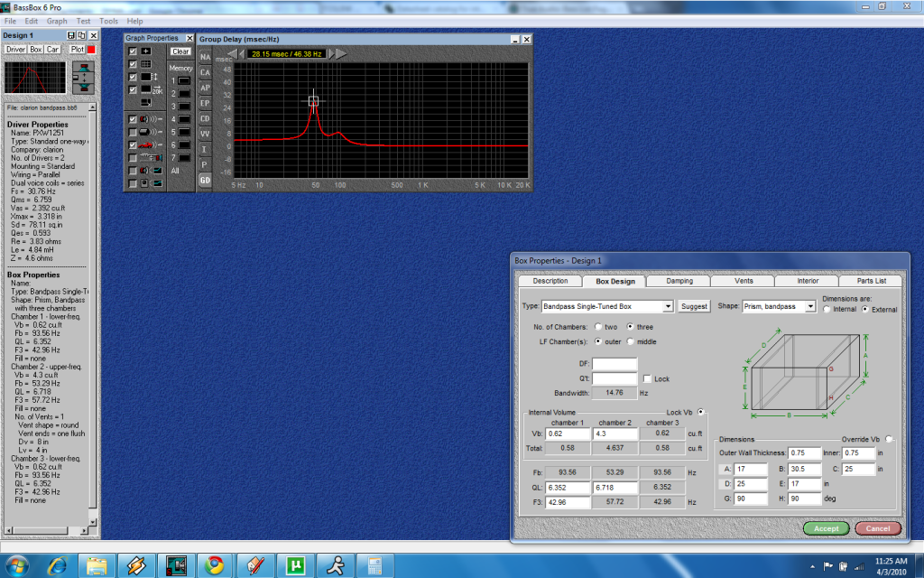Switch to the NA normalized amplitude graph

pos(205,57)
